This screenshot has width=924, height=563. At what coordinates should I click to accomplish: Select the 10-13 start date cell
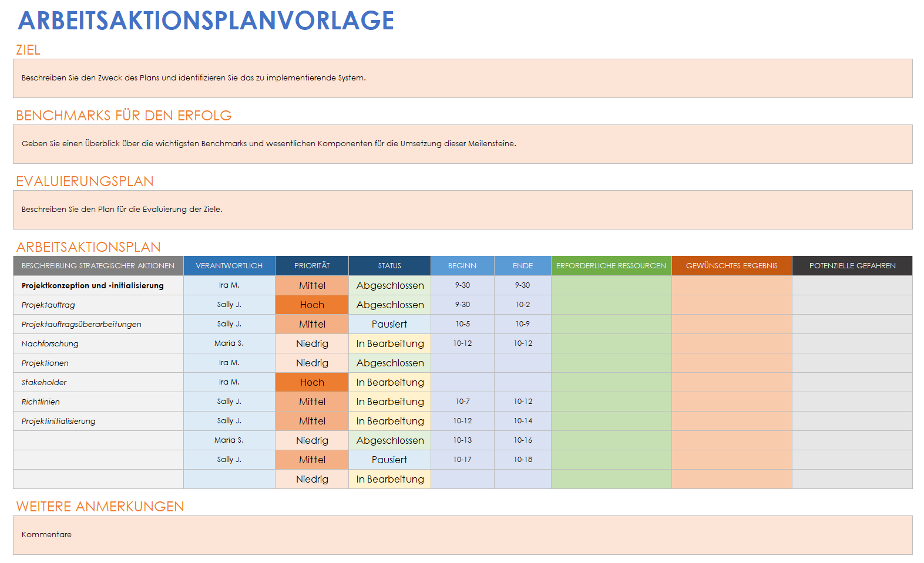click(x=462, y=440)
